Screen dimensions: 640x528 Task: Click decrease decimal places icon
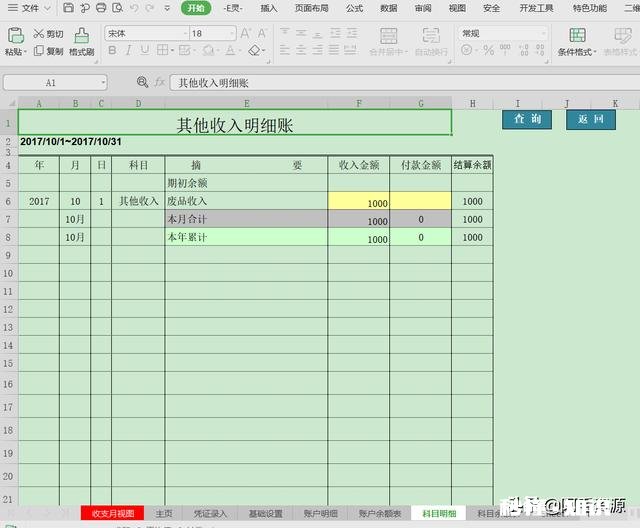pos(540,50)
